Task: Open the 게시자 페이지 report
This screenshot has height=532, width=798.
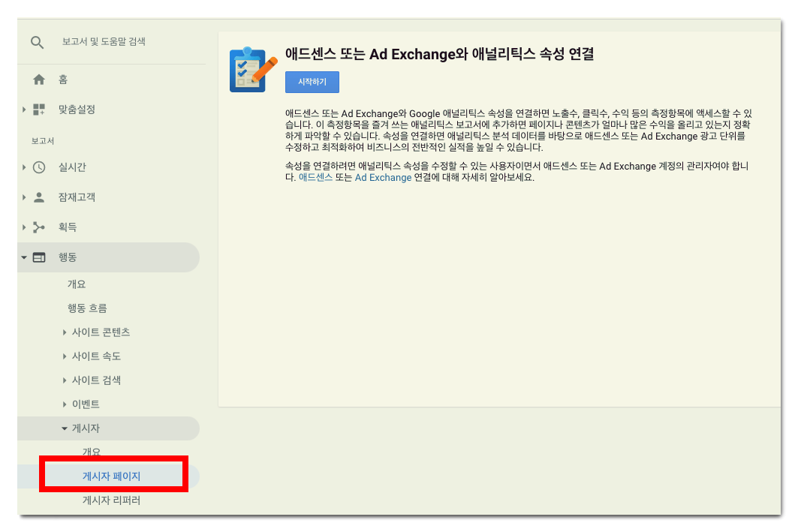Action: tap(111, 476)
